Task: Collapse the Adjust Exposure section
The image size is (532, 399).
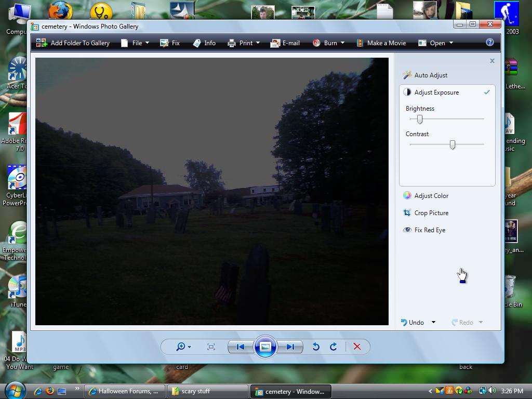Action: [x=436, y=92]
